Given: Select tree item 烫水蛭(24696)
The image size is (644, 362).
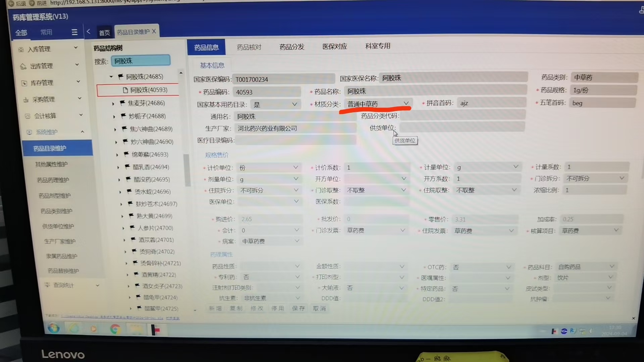Looking at the screenshot, I should point(153,192).
